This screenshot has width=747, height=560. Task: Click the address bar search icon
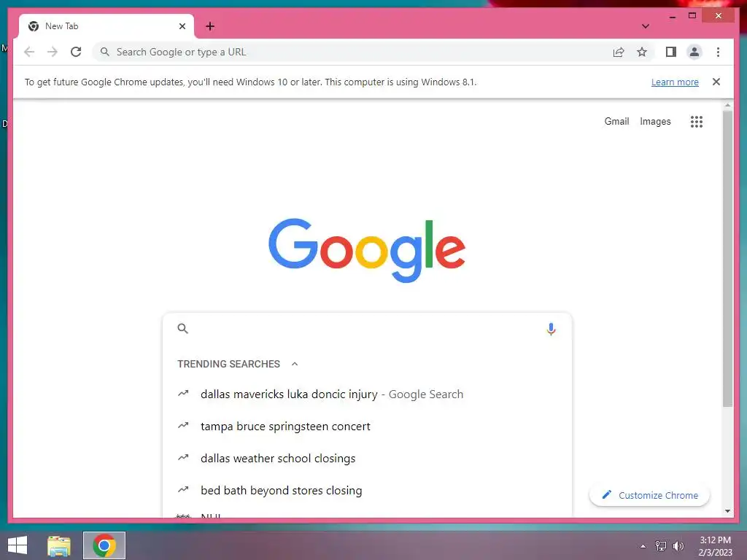coord(105,52)
